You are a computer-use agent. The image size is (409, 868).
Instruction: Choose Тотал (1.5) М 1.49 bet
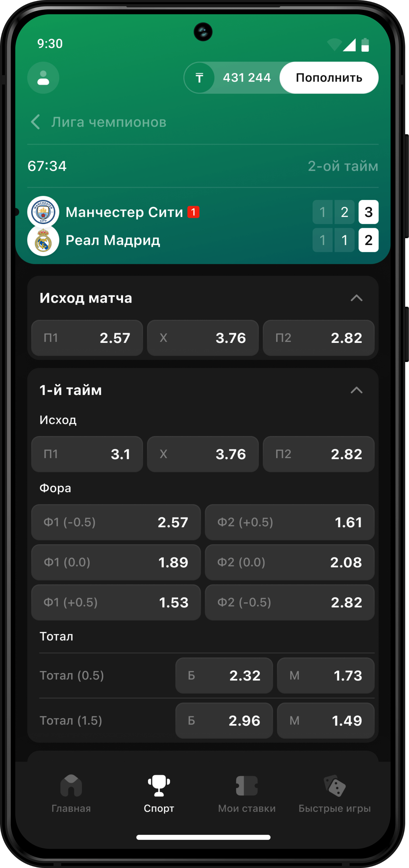click(x=326, y=721)
